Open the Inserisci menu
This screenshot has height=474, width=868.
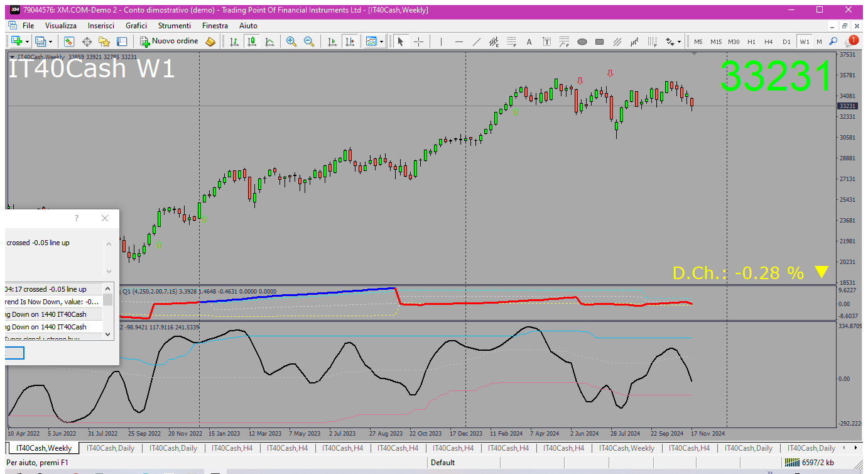[x=101, y=26]
